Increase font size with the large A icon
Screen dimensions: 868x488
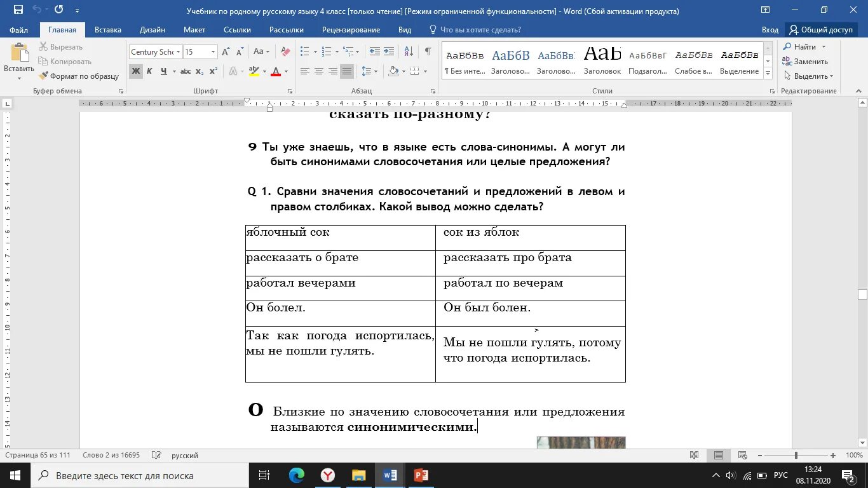226,52
